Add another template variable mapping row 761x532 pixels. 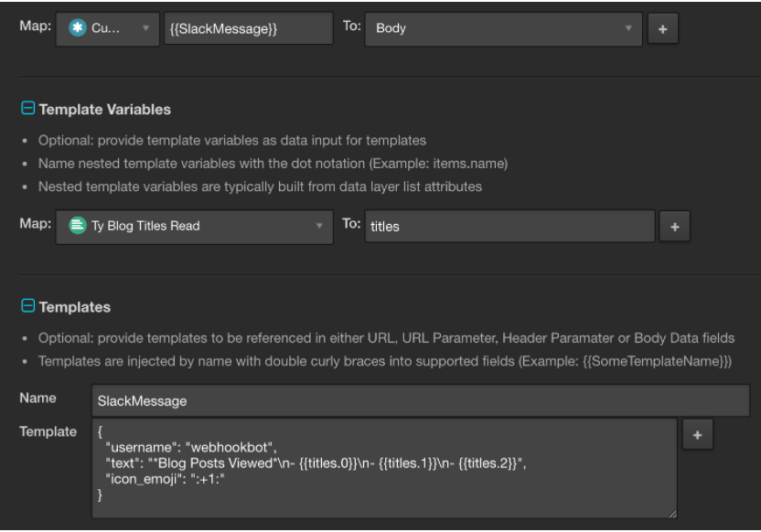point(674,226)
